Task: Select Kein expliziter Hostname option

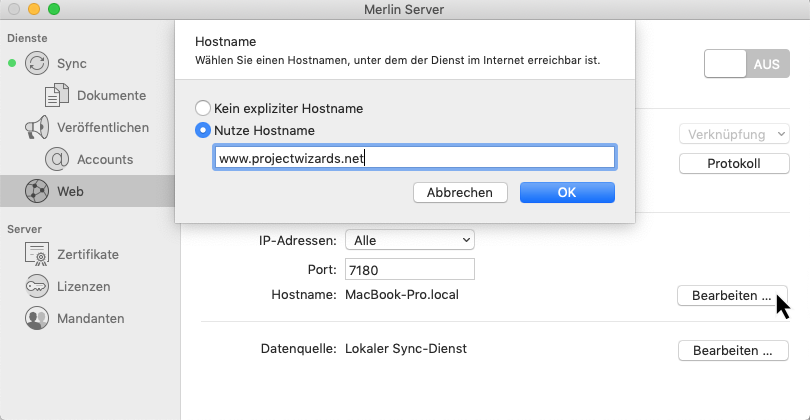Action: 202,108
